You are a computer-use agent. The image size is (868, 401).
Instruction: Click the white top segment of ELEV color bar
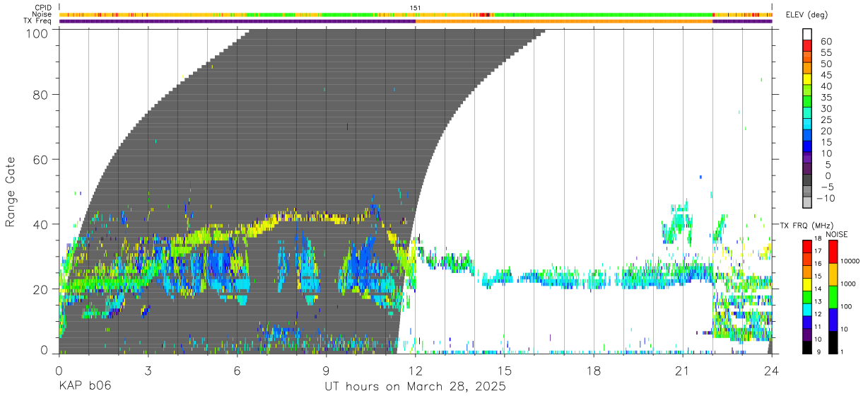(807, 35)
